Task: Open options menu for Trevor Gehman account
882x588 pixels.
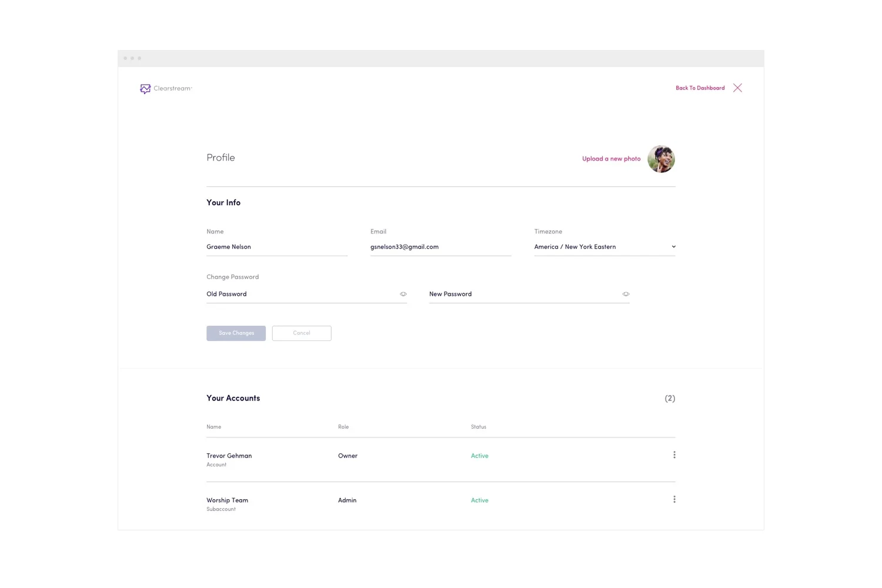Action: point(674,455)
